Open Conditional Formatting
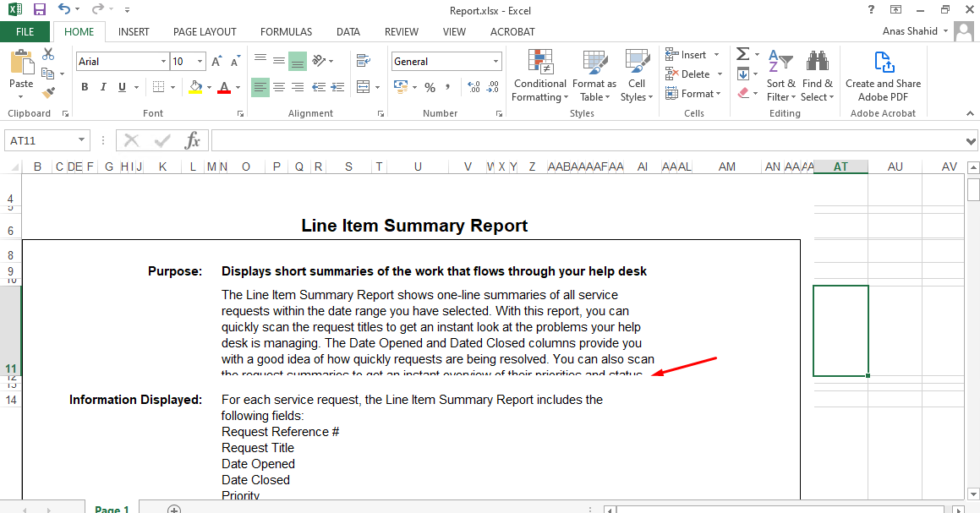Viewport: 980px width, 513px height. tap(539, 75)
